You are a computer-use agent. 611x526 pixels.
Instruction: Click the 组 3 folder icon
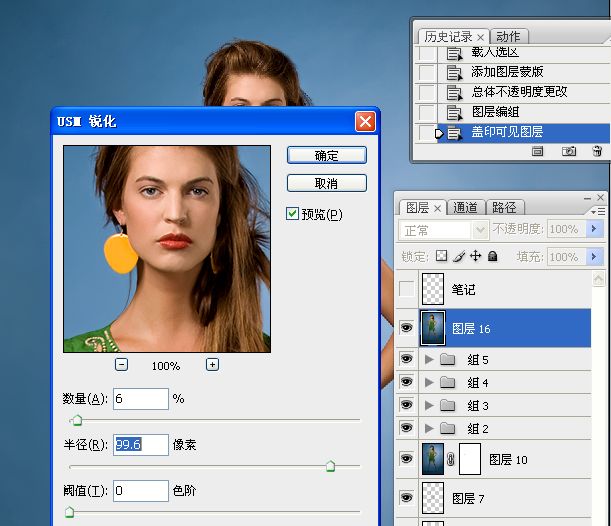[x=448, y=405]
